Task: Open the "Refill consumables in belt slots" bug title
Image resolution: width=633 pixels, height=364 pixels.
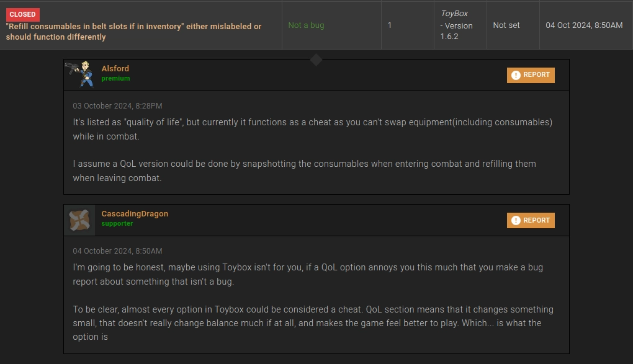Action: (133, 32)
